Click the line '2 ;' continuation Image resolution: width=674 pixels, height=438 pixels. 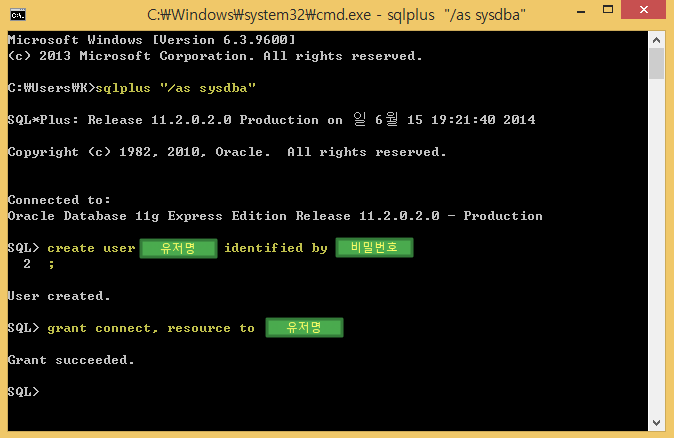(x=39, y=264)
